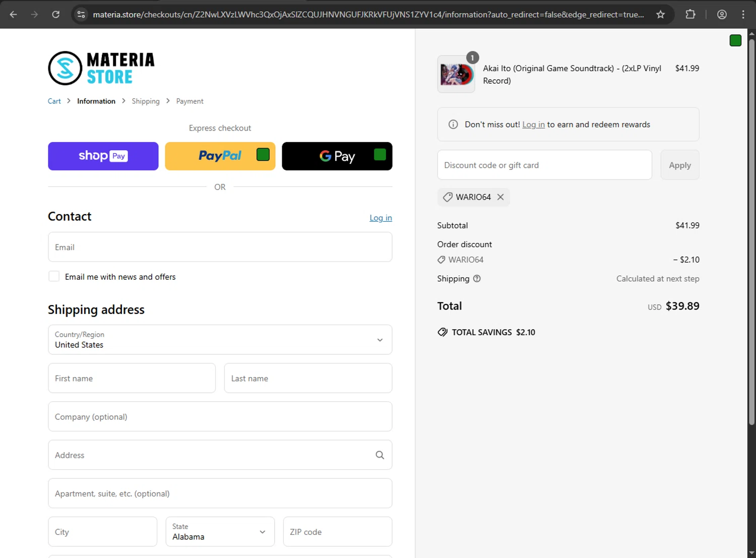756x558 pixels.
Task: Click Log in link in rewards banner
Action: point(533,125)
